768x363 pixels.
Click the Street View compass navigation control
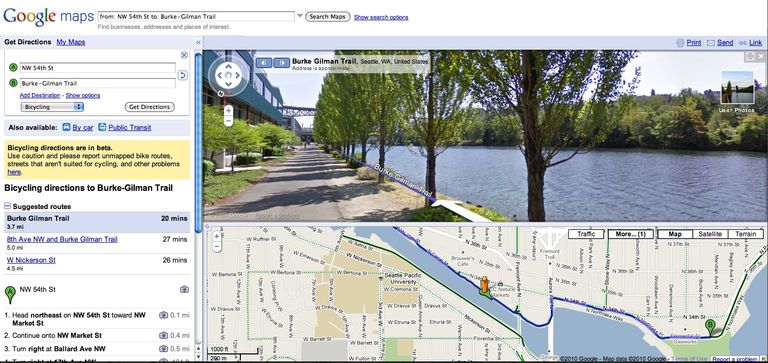pos(228,75)
